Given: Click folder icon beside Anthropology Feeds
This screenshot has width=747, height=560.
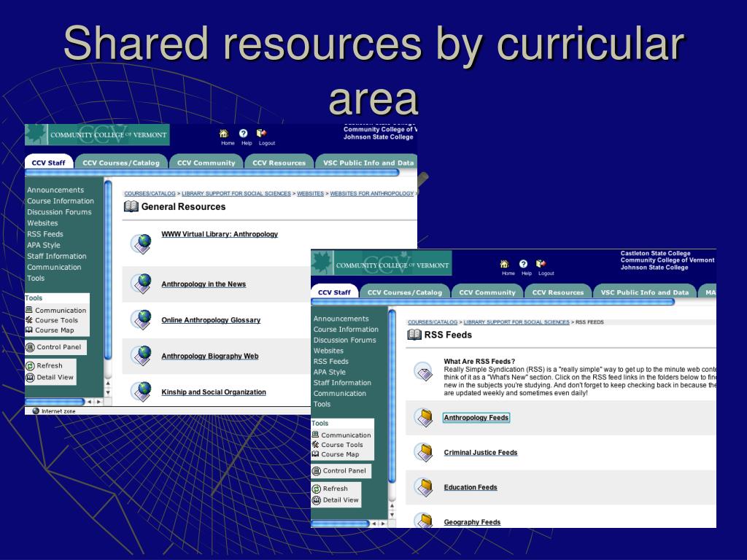Looking at the screenshot, I should 424,418.
